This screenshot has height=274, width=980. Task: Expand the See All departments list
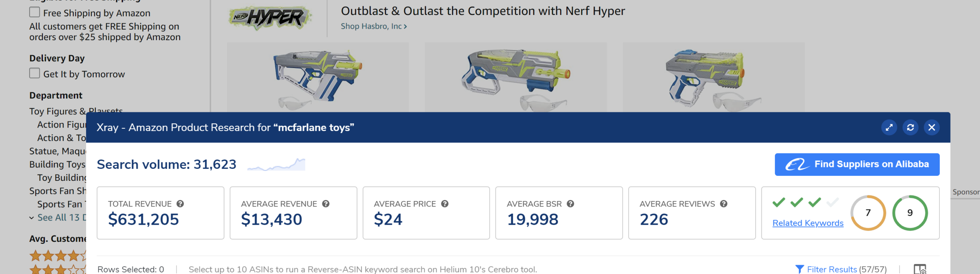click(x=57, y=217)
